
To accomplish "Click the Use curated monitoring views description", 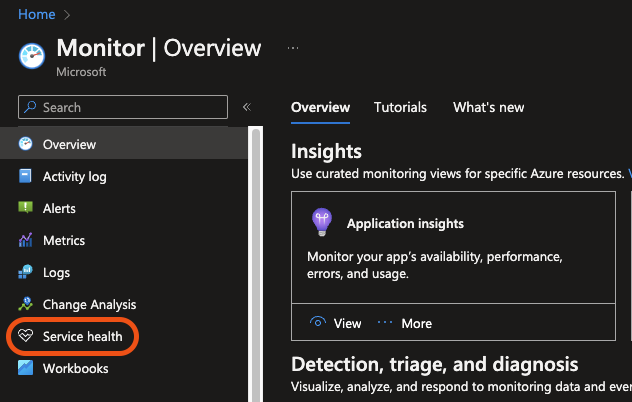I will 457,174.
